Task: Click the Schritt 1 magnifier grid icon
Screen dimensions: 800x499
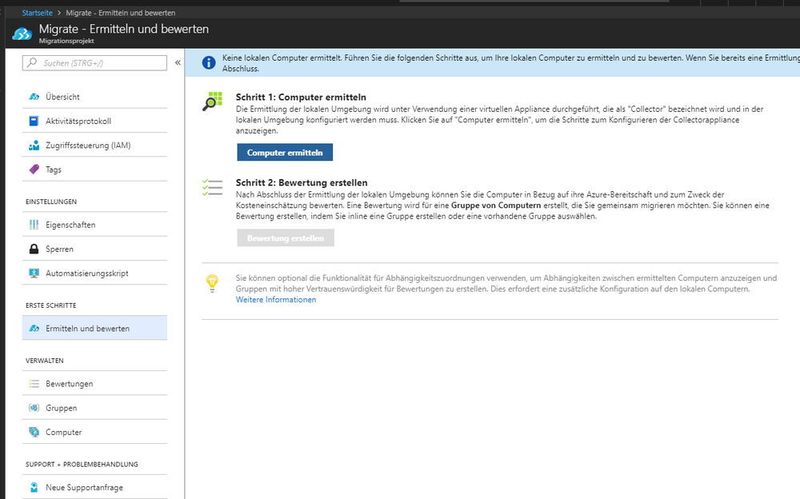Action: (212, 102)
